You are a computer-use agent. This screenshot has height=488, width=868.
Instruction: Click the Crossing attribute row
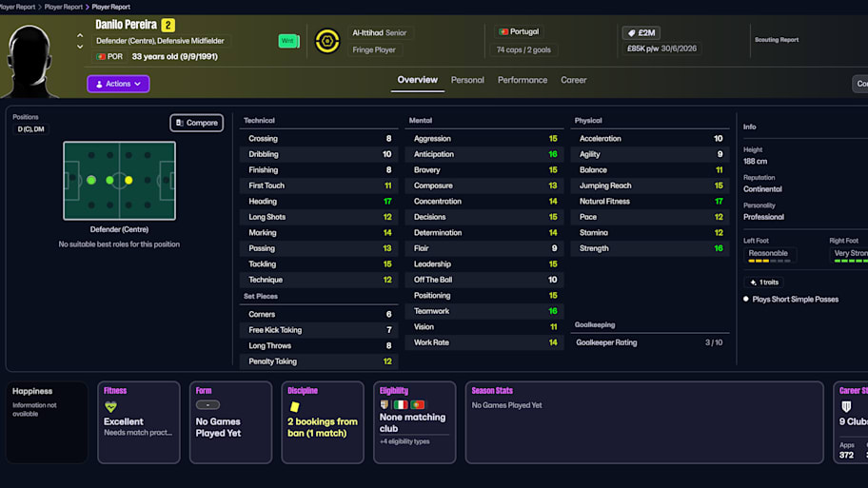tap(319, 139)
